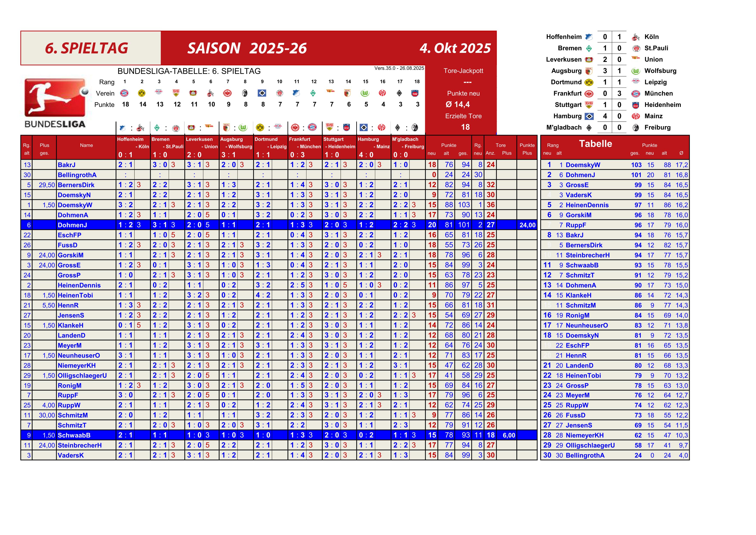756x535 pixels.
Task: Click the Mainz crest beside the Mainz result
Action: [636, 116]
